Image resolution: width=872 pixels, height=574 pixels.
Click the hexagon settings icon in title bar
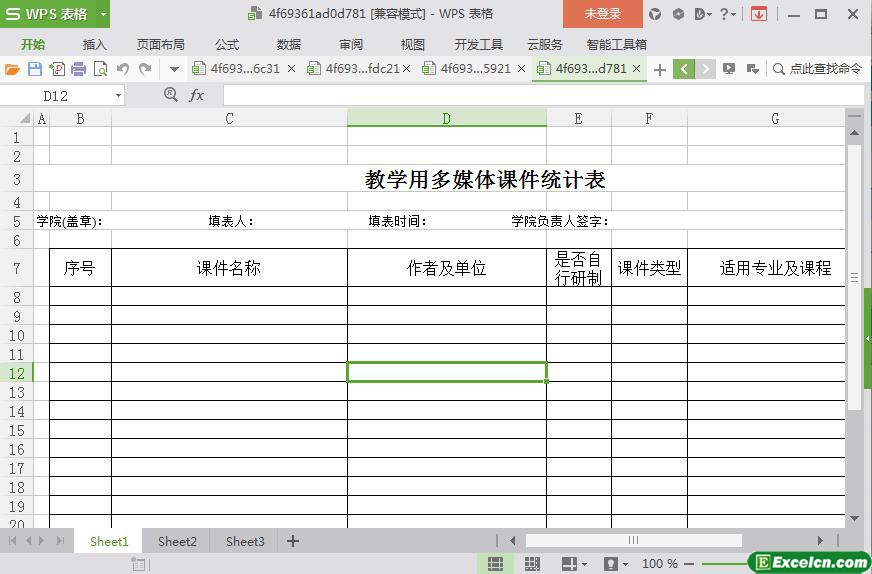coord(678,14)
